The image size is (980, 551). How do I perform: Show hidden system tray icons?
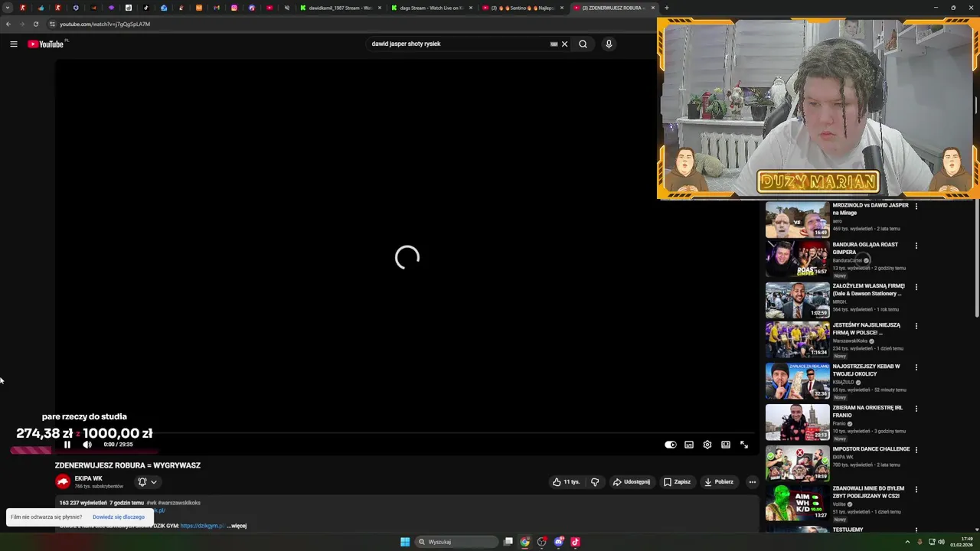tap(909, 542)
